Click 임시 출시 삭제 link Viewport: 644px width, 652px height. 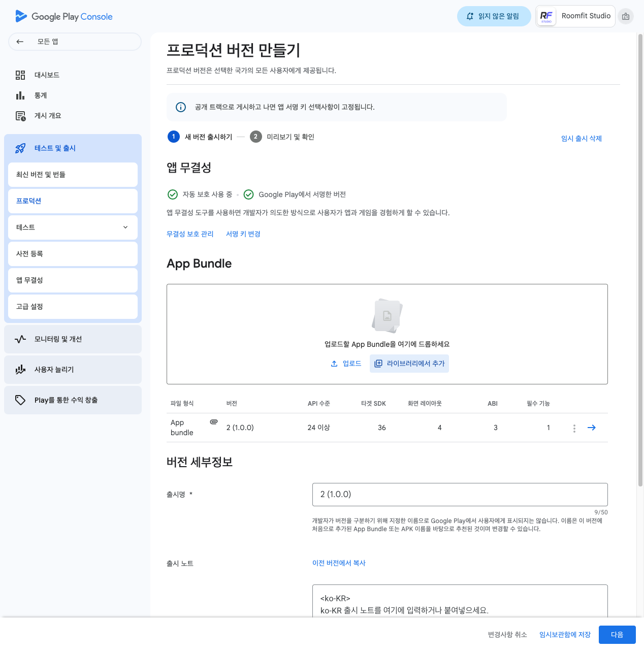pos(581,139)
